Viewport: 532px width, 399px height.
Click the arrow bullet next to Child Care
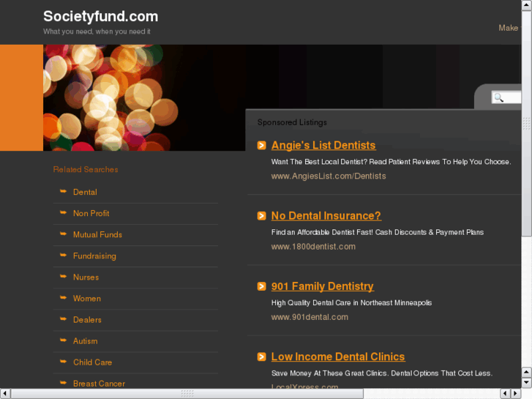click(x=63, y=362)
